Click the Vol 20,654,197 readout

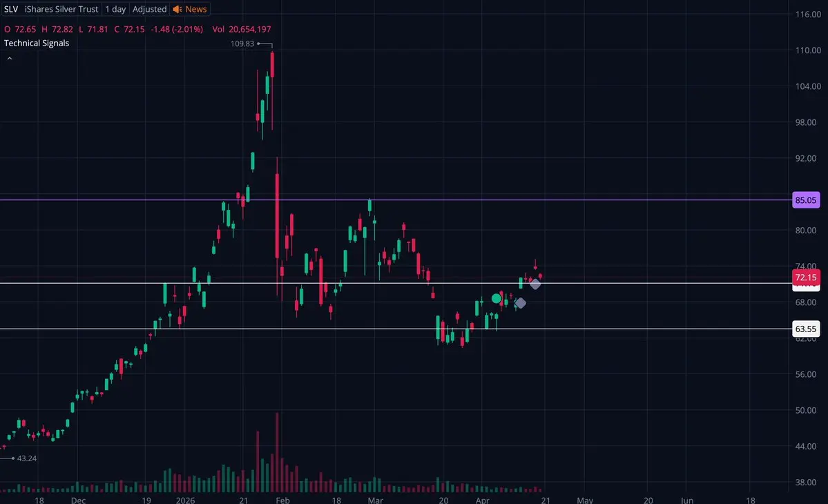pyautogui.click(x=241, y=29)
